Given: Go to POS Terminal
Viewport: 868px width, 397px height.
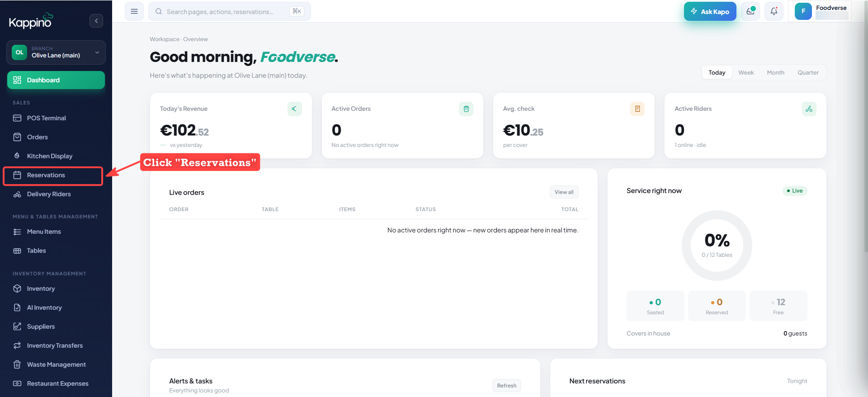Looking at the screenshot, I should [x=56, y=118].
